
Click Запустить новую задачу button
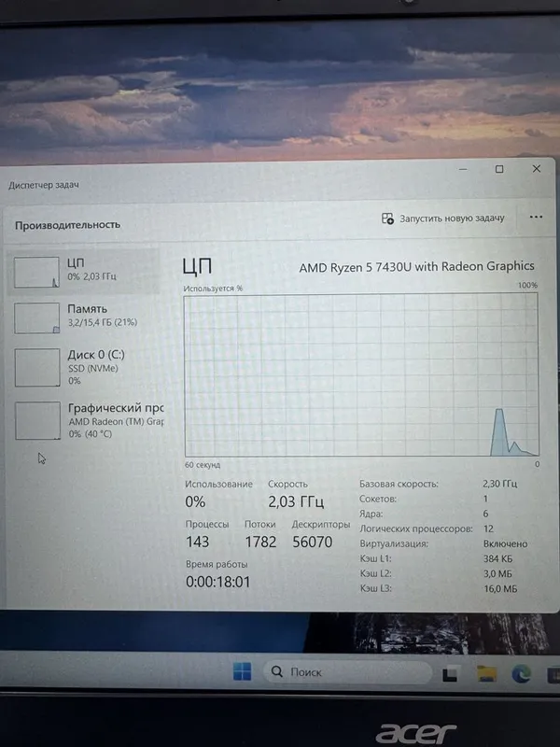442,218
